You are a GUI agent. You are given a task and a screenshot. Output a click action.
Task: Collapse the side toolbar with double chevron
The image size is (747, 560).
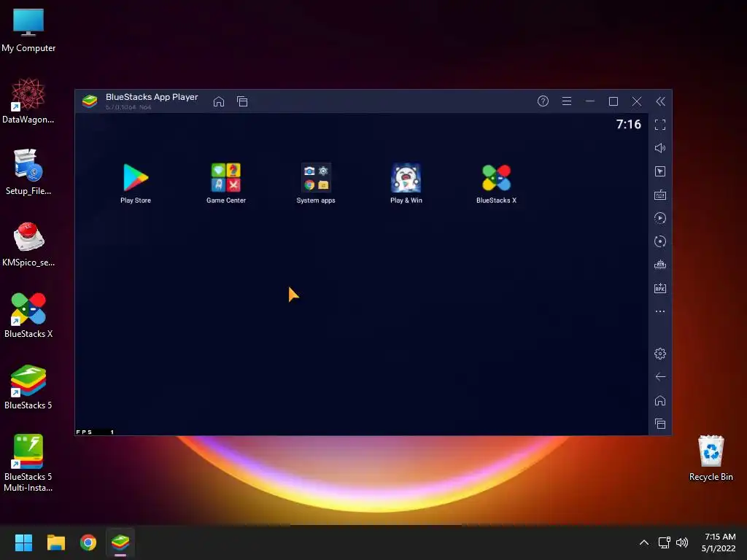(x=660, y=101)
